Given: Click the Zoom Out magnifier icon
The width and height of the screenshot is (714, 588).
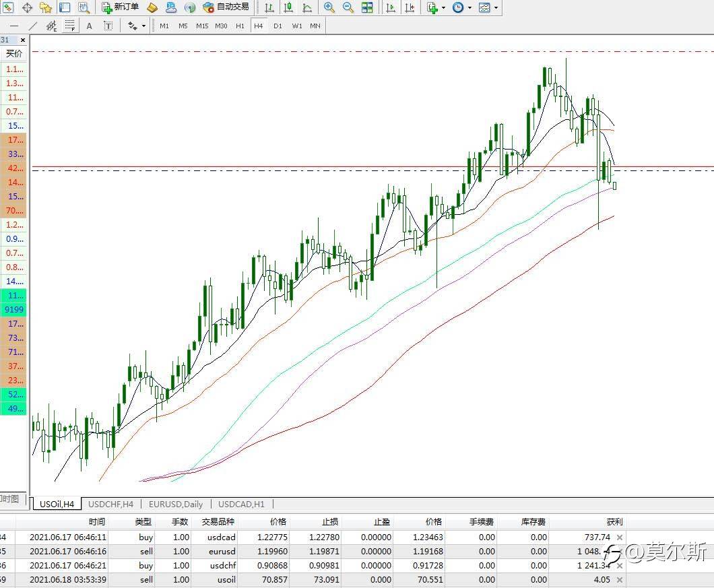Looking at the screenshot, I should [348, 7].
